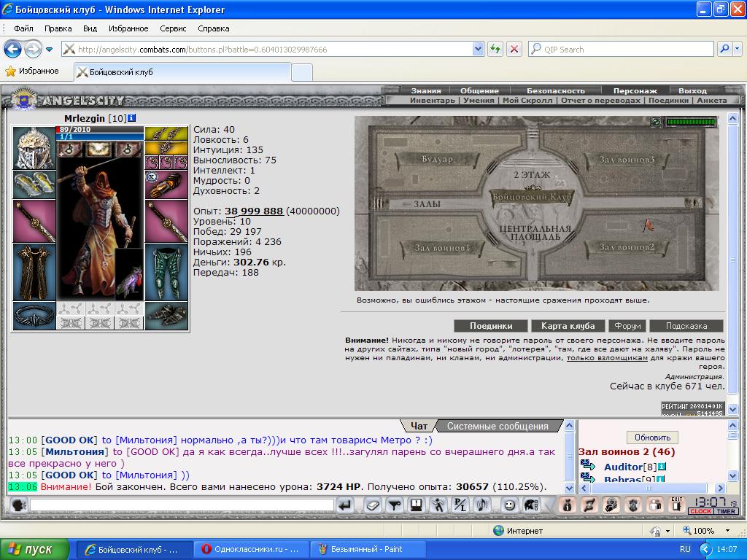
Task: Click the glowing effect icon above character
Action: 99,149
